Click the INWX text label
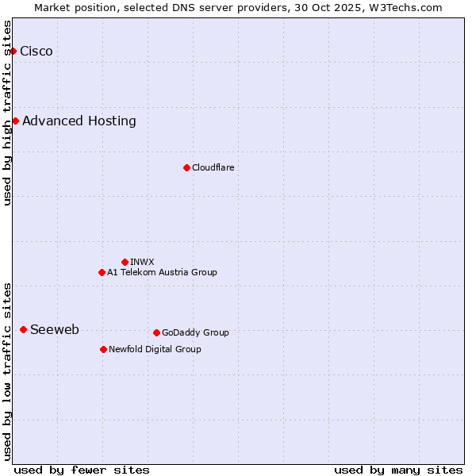Viewport: 476px width, 476px height. tap(142, 263)
